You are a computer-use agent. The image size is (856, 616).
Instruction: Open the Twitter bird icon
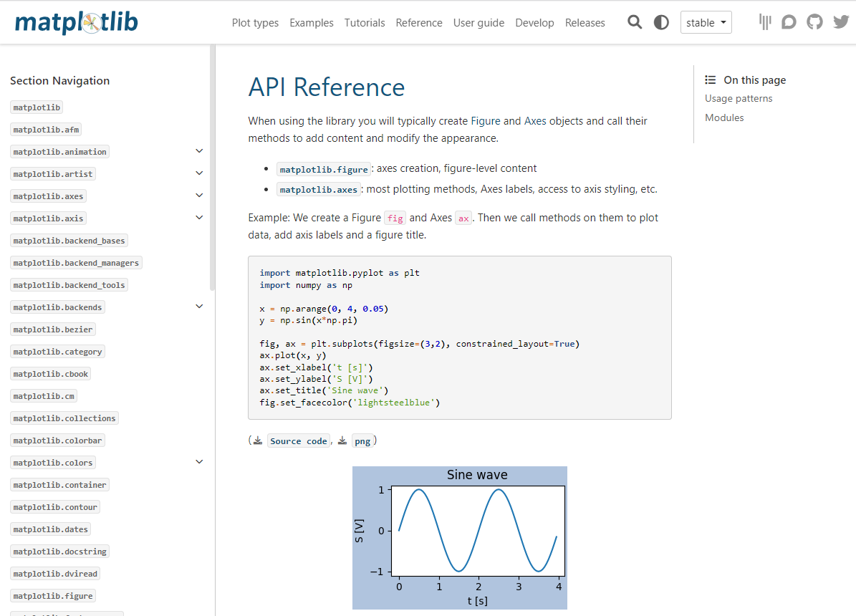[x=841, y=21]
